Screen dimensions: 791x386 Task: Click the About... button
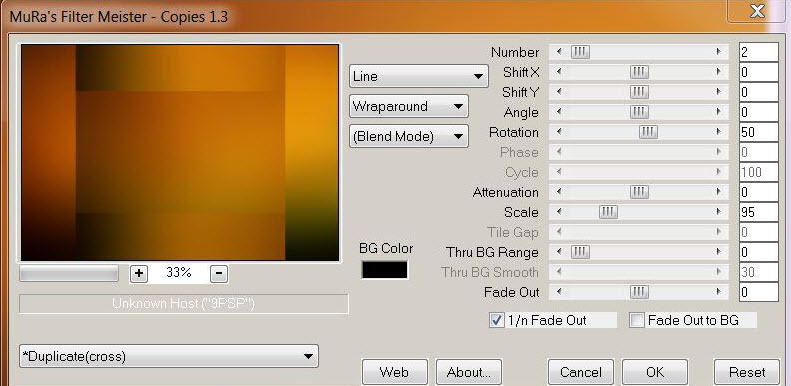click(469, 372)
